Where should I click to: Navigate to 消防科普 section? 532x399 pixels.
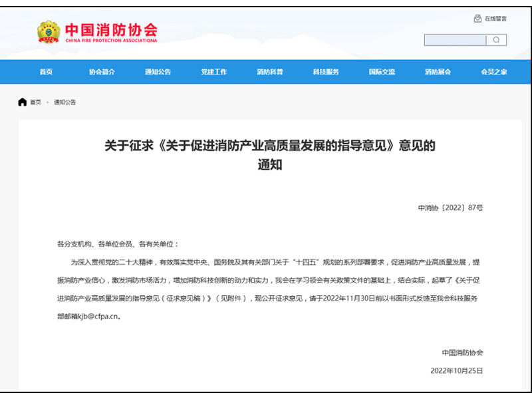[269, 72]
